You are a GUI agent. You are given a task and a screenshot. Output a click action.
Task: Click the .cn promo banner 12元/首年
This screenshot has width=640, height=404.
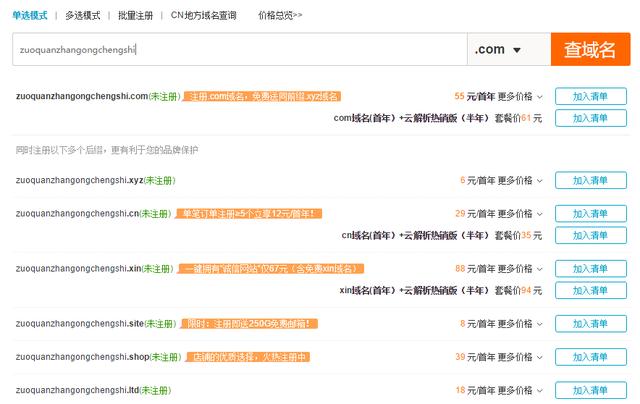tap(248, 214)
